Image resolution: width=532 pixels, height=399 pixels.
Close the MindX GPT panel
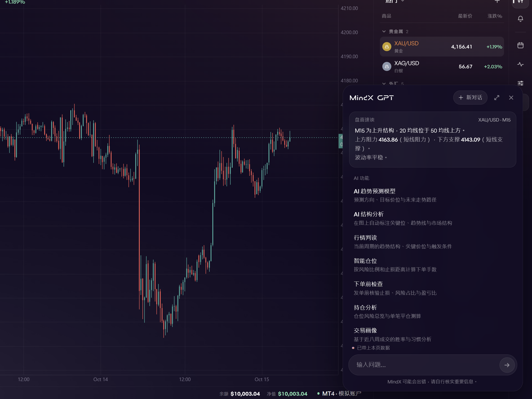[511, 98]
